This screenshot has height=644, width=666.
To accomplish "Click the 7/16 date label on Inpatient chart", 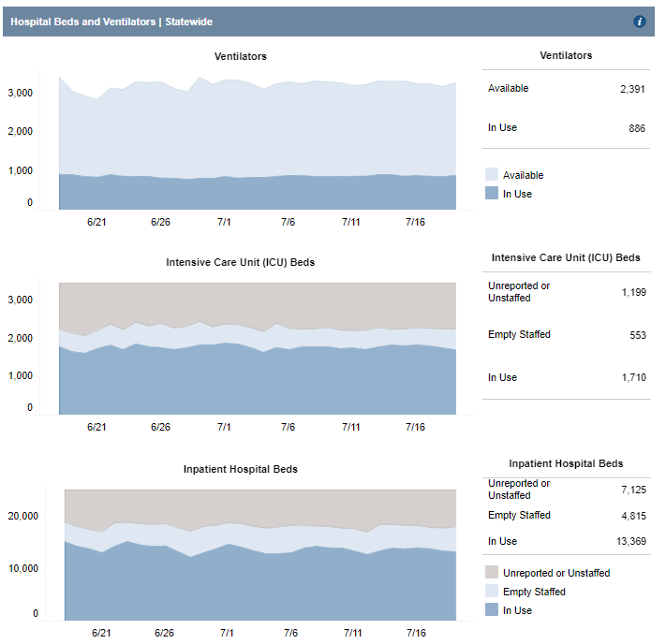I will (416, 634).
